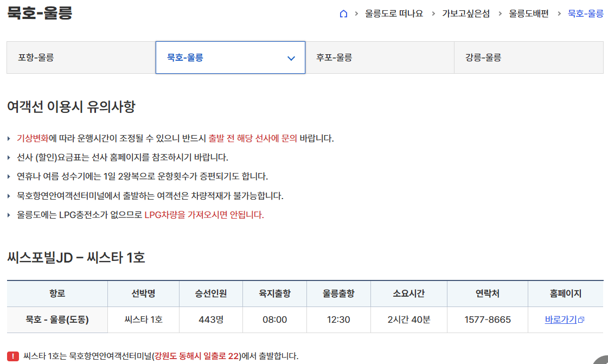Image resolution: width=608 pixels, height=364 pixels.
Task: Click the 육지출항 column header
Action: click(x=275, y=293)
